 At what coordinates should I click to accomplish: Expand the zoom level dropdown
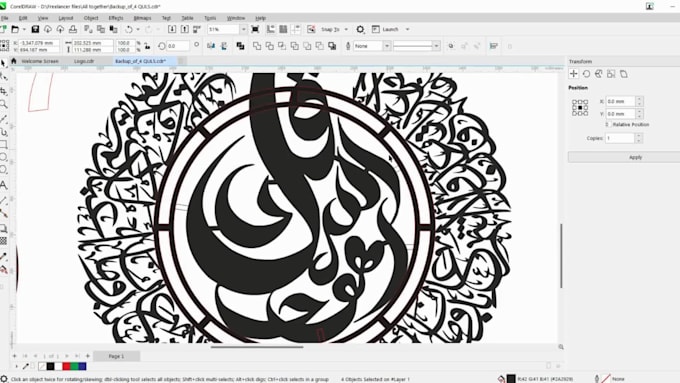(x=243, y=29)
